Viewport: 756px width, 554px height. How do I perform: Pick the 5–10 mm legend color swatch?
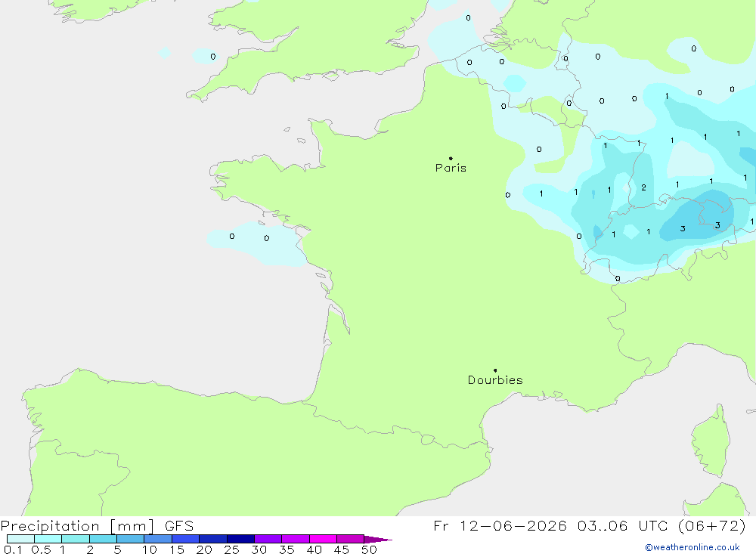131,539
